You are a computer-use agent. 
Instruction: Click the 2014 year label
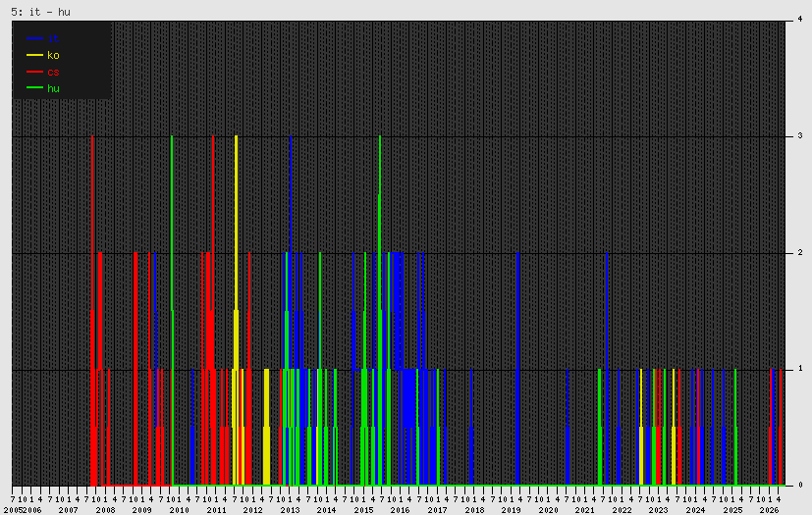[x=326, y=510]
